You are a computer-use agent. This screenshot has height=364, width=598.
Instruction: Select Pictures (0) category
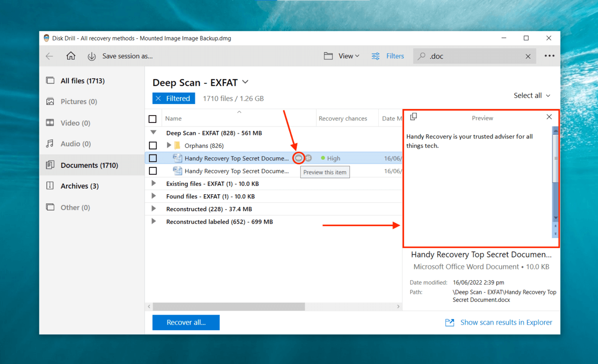tap(92, 102)
